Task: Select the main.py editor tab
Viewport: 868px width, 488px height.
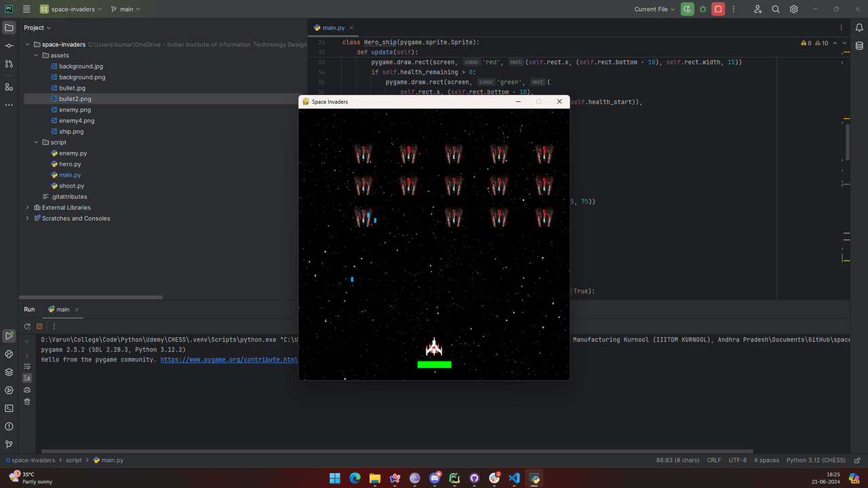Action: [333, 28]
